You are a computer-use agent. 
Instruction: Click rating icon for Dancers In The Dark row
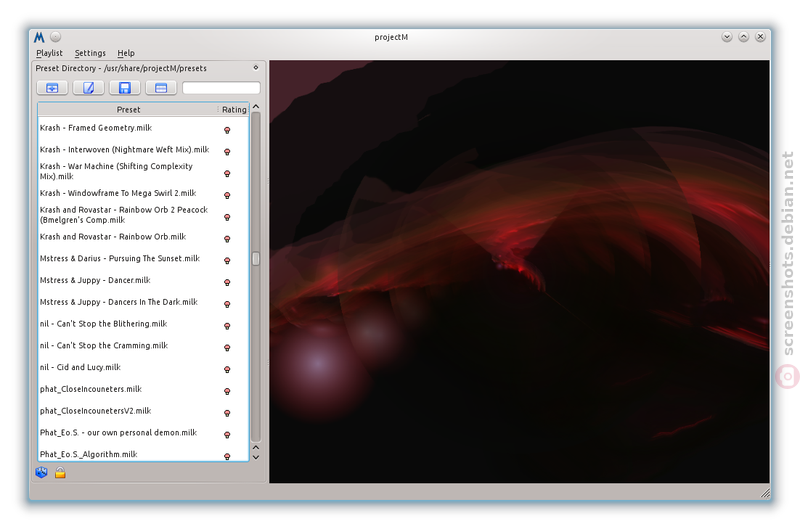click(227, 304)
